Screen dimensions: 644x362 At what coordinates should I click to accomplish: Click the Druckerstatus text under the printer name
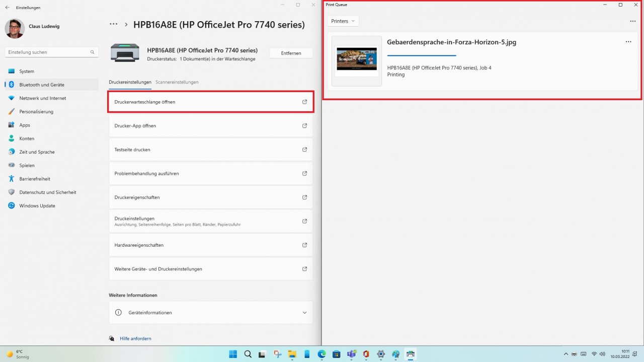tap(201, 59)
